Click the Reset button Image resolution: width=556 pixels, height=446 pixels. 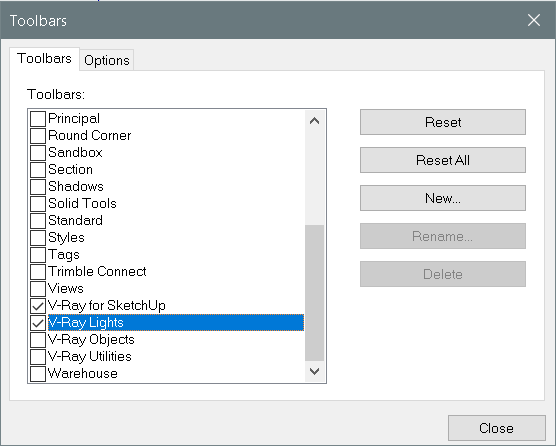(443, 122)
